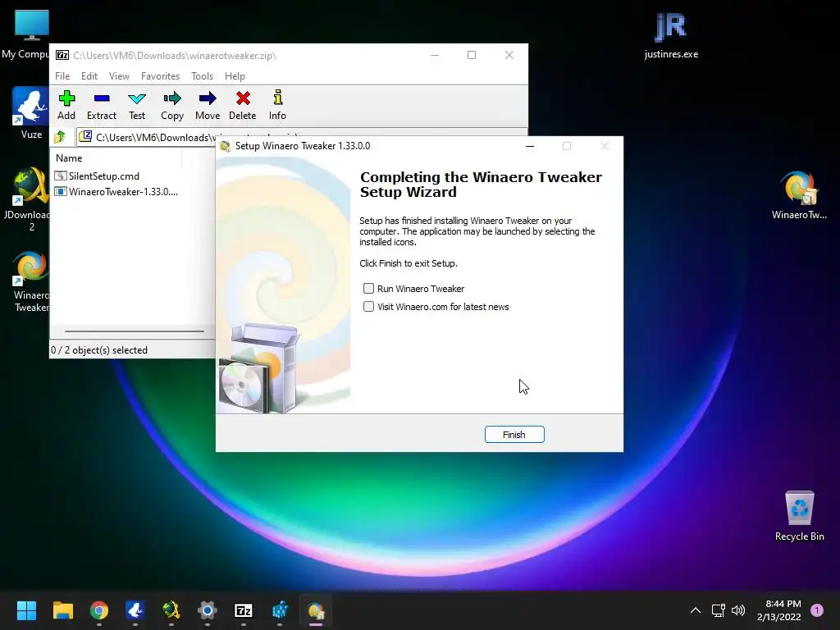Select the Winaero Tweaker desktop shortcut
Image resolution: width=840 pixels, height=630 pixels.
30,282
